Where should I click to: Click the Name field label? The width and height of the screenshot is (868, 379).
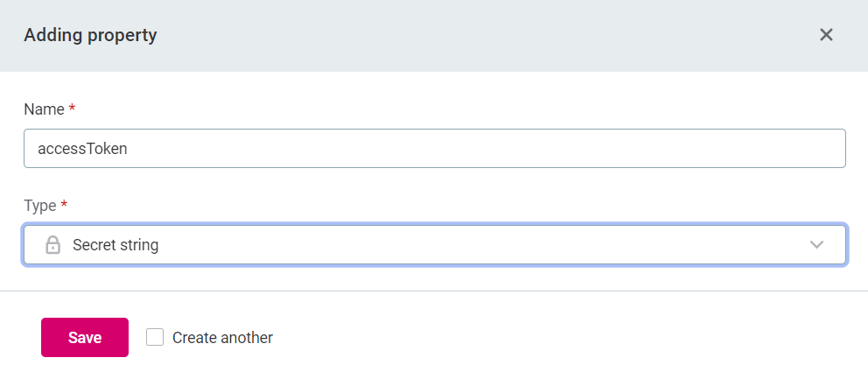pyautogui.click(x=44, y=109)
